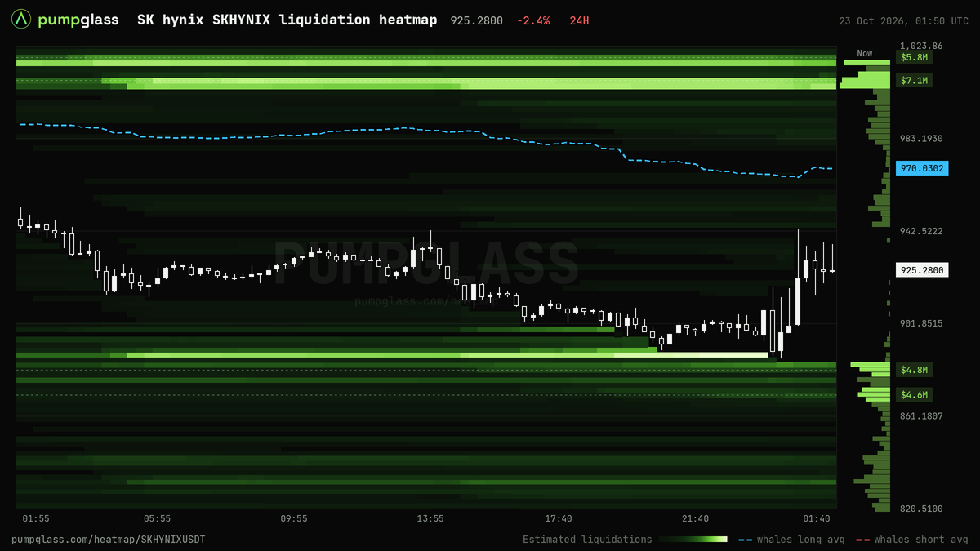Screen dimensions: 980x551
Task: Click the 820.5100 price axis label
Action: (x=921, y=509)
